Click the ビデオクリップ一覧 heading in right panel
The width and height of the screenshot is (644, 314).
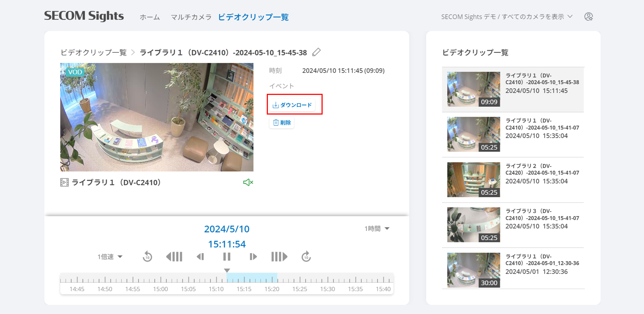pyautogui.click(x=475, y=52)
